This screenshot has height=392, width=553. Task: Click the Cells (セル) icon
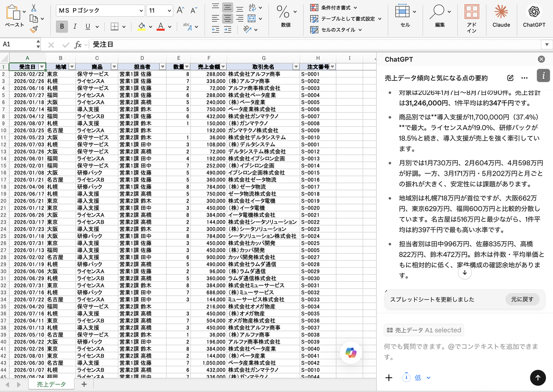point(402,11)
